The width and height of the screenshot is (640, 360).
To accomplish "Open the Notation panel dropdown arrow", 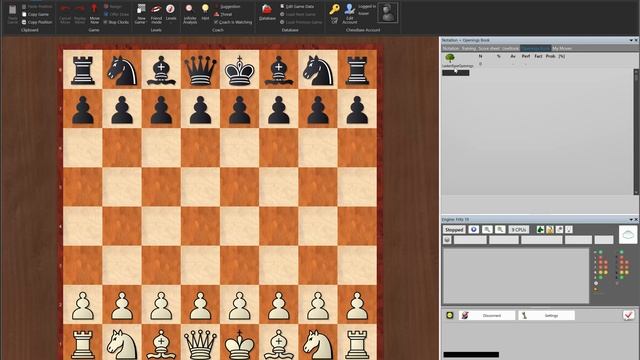I will click(631, 40).
